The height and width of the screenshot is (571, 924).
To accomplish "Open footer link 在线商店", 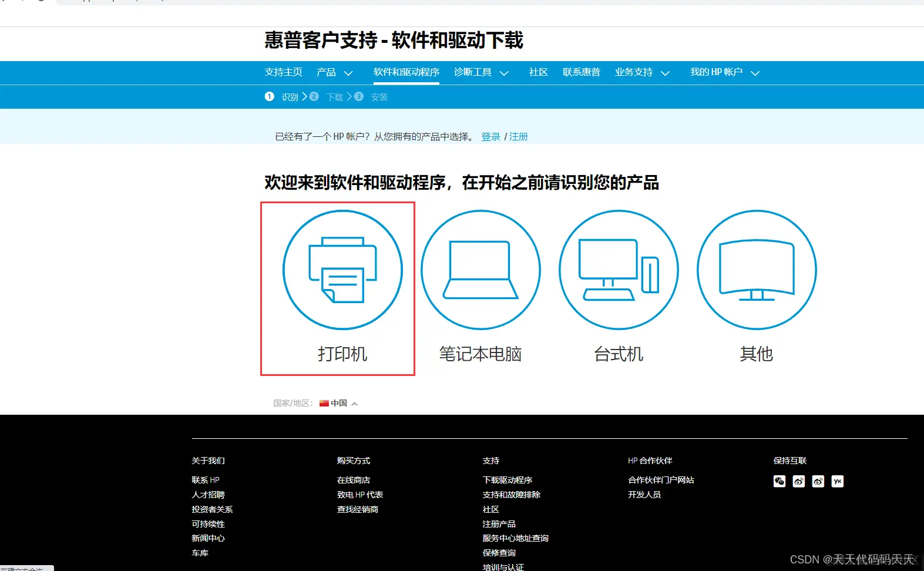I will coord(354,480).
